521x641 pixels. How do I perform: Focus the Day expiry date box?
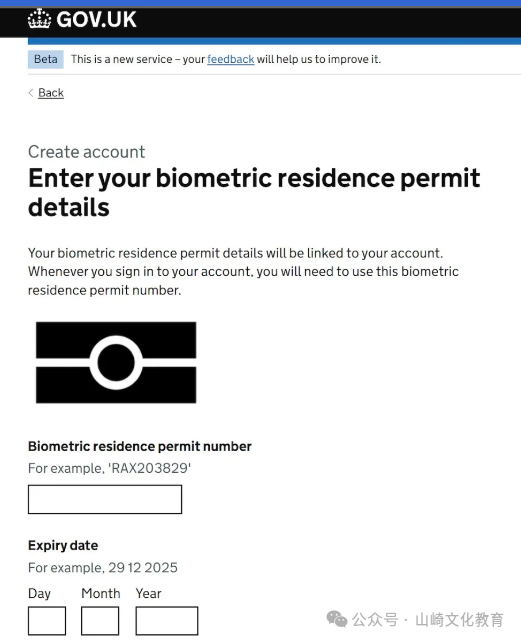point(47,621)
